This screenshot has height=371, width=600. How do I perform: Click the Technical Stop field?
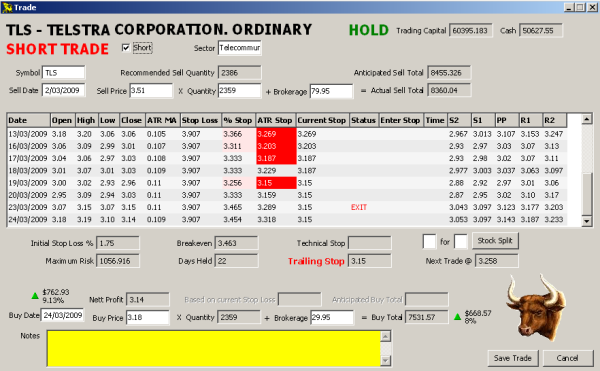370,243
